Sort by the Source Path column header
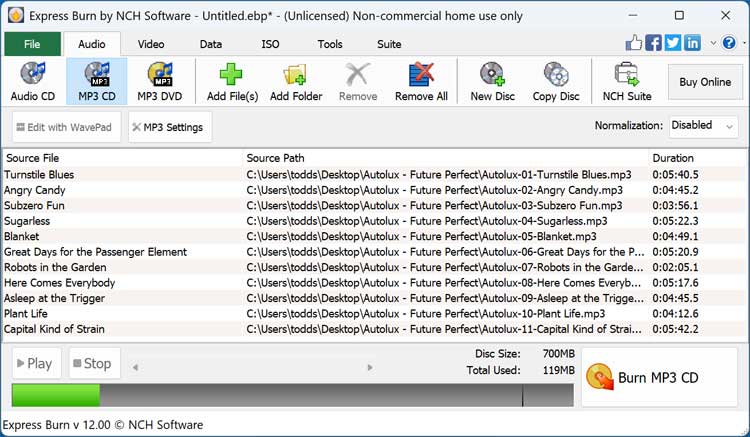The width and height of the screenshot is (750, 437). pyautogui.click(x=445, y=158)
